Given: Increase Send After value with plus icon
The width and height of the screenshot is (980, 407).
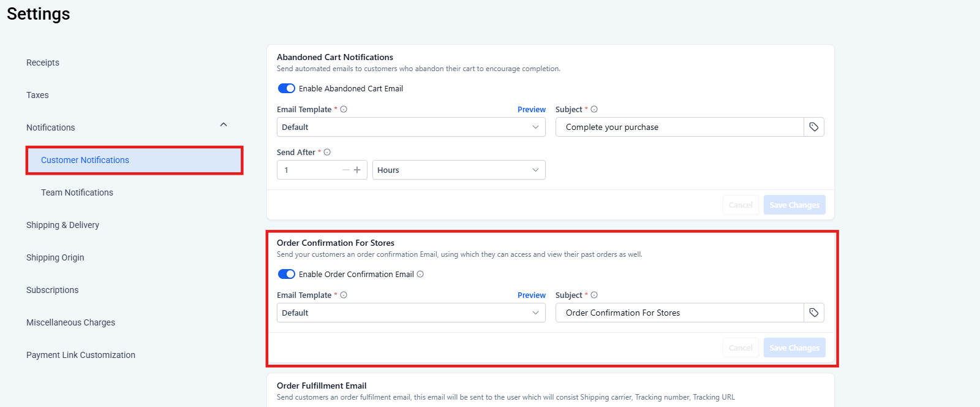Looking at the screenshot, I should pos(357,170).
